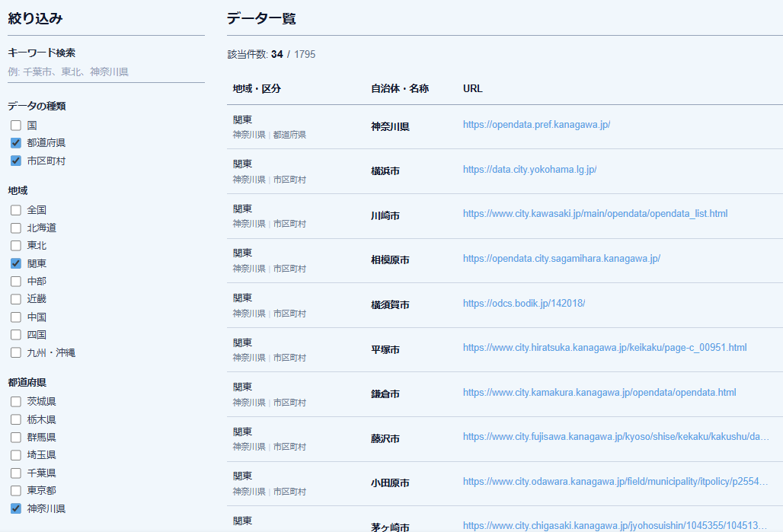Check the 九州・沖縄 region checkbox
The width and height of the screenshot is (783, 532).
(16, 353)
